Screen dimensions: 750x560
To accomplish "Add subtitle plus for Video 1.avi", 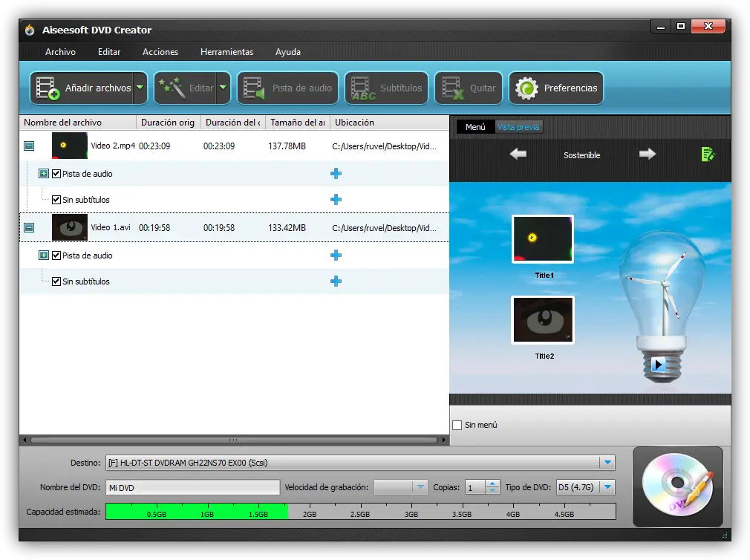I will point(336,281).
